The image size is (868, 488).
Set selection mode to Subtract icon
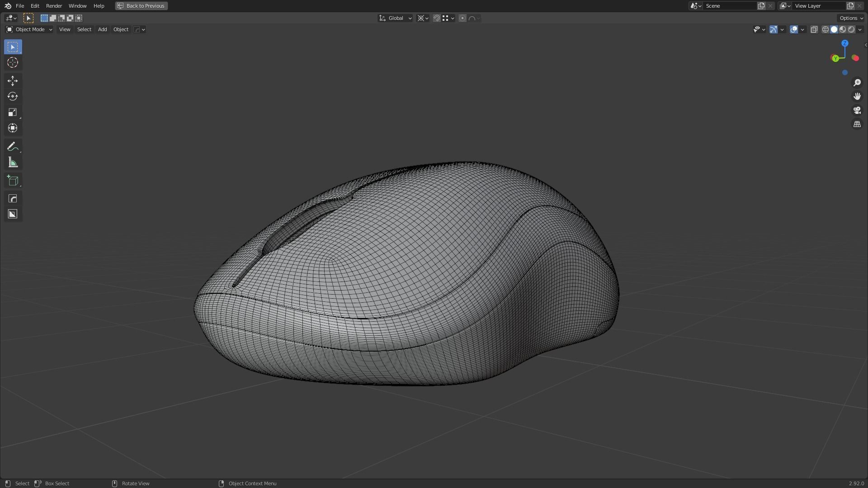point(61,18)
